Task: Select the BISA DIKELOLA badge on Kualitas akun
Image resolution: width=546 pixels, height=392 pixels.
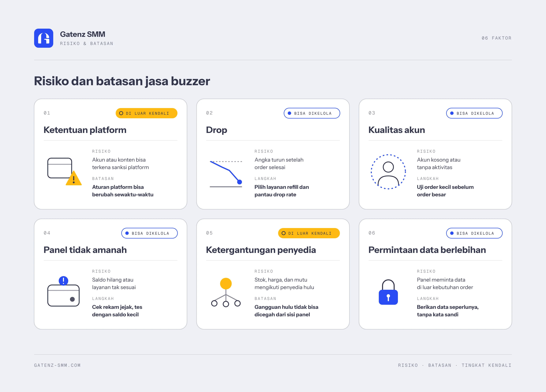Action: coord(474,113)
